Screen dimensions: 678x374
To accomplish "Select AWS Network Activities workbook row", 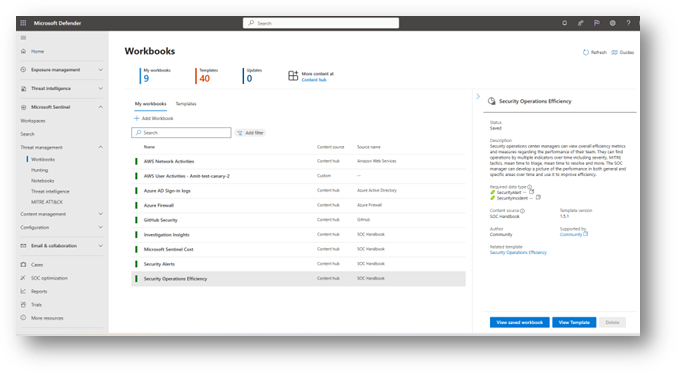I will coord(298,161).
